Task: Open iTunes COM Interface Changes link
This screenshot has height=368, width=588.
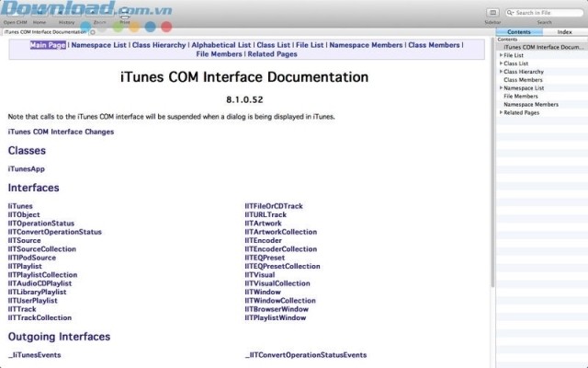Action: coord(61,132)
